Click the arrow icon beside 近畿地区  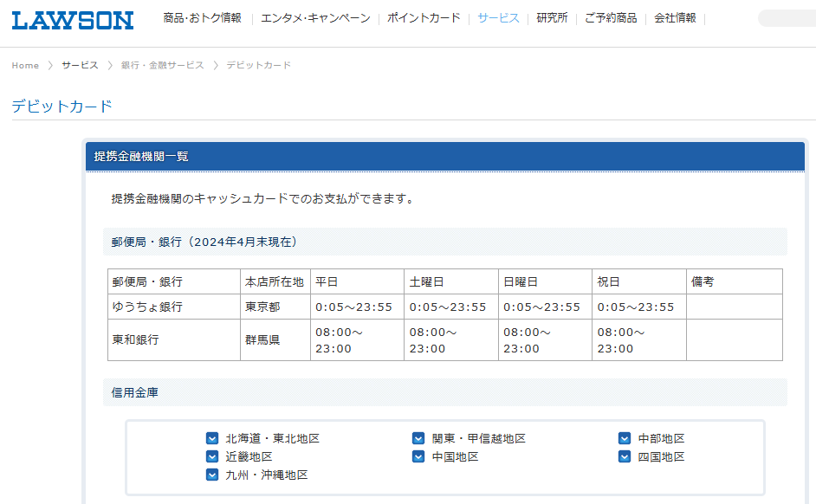[x=212, y=456]
